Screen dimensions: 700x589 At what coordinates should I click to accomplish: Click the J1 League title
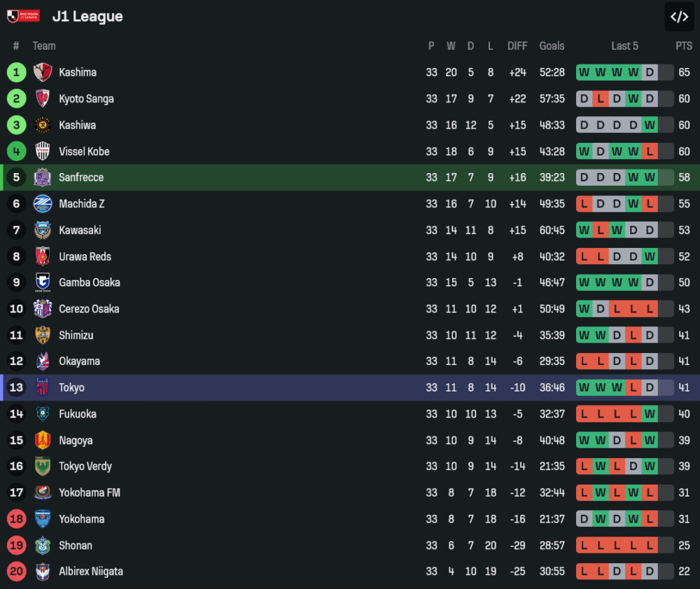pyautogui.click(x=87, y=17)
